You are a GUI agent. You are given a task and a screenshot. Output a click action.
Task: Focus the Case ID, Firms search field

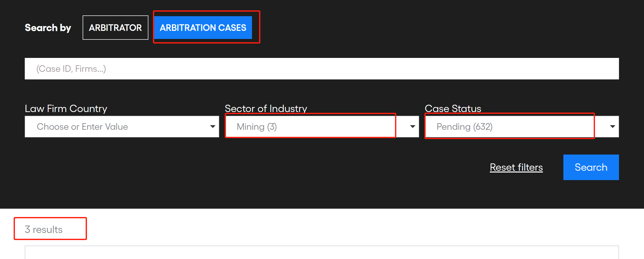pos(321,69)
